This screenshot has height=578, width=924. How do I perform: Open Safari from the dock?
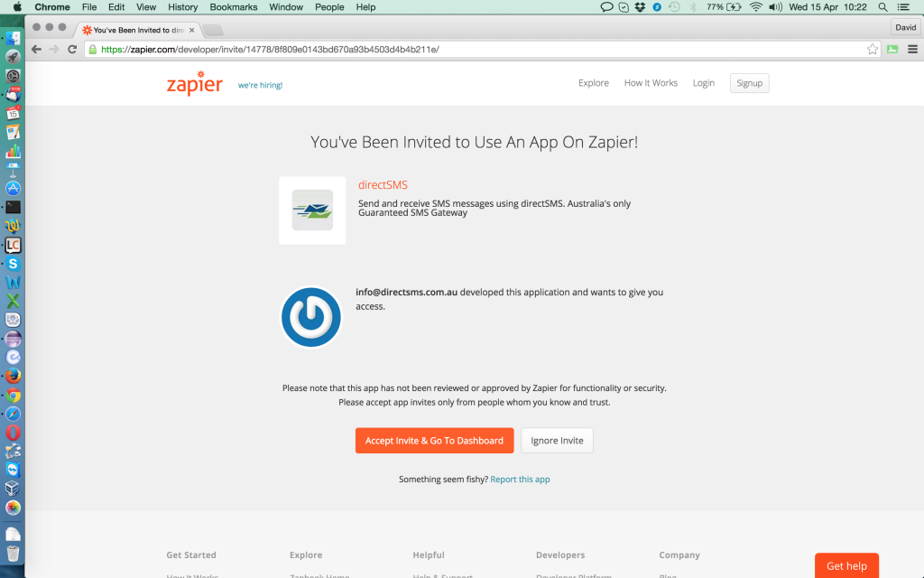click(13, 414)
